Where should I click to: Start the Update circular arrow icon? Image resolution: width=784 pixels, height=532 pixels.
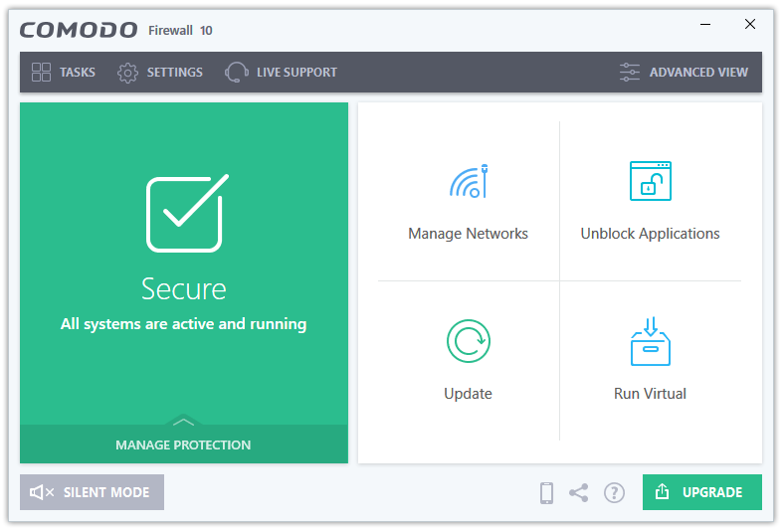pos(469,341)
